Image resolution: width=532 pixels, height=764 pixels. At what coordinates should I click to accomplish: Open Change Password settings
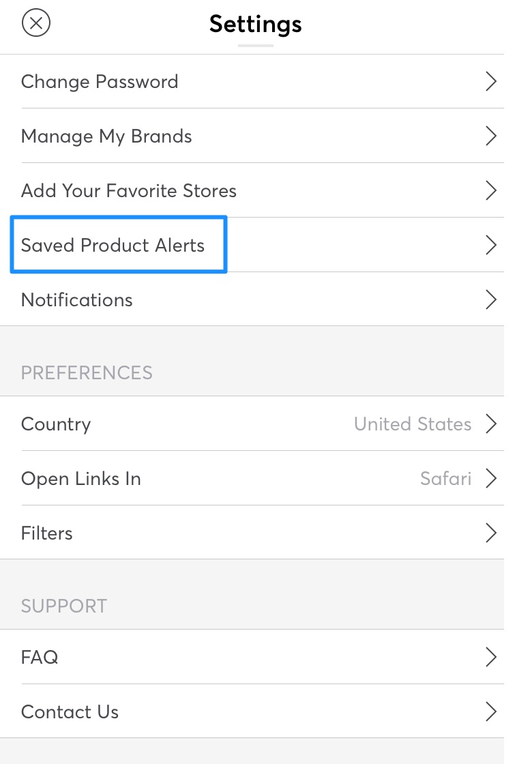pos(252,81)
